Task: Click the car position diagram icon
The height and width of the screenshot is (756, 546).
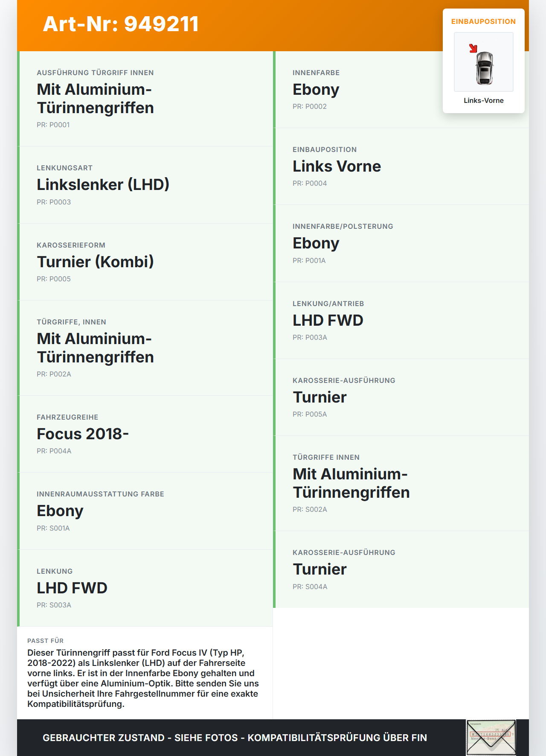Action: point(484,62)
